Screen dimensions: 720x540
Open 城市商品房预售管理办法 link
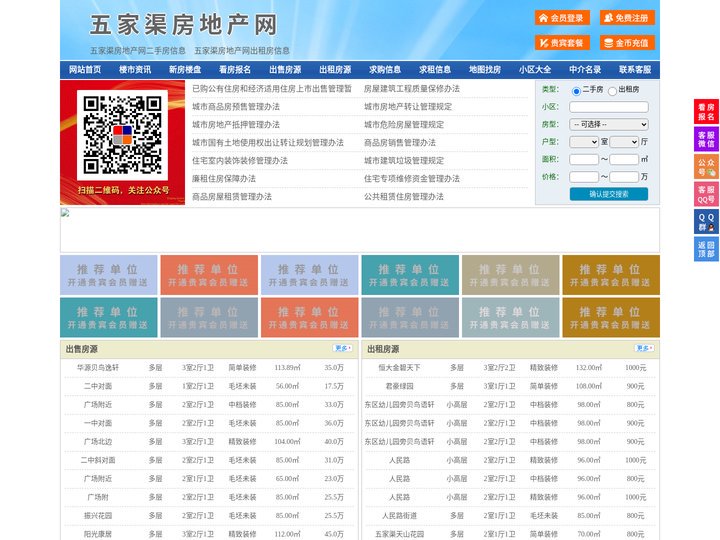(x=236, y=107)
